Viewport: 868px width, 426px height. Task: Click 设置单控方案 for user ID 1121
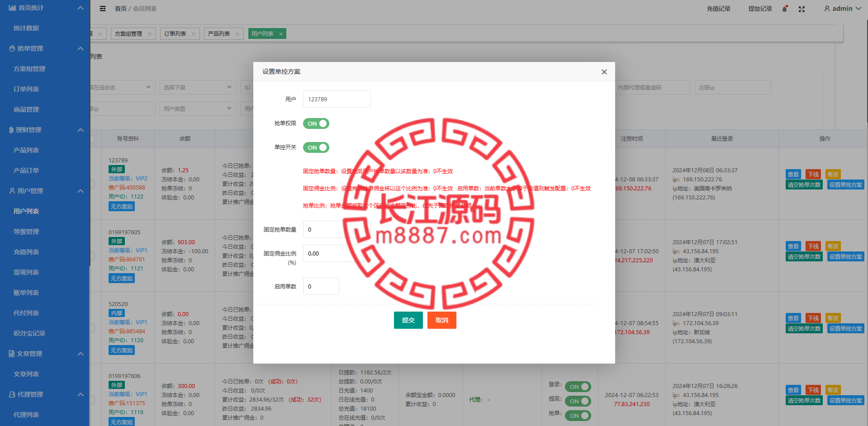[x=846, y=257]
